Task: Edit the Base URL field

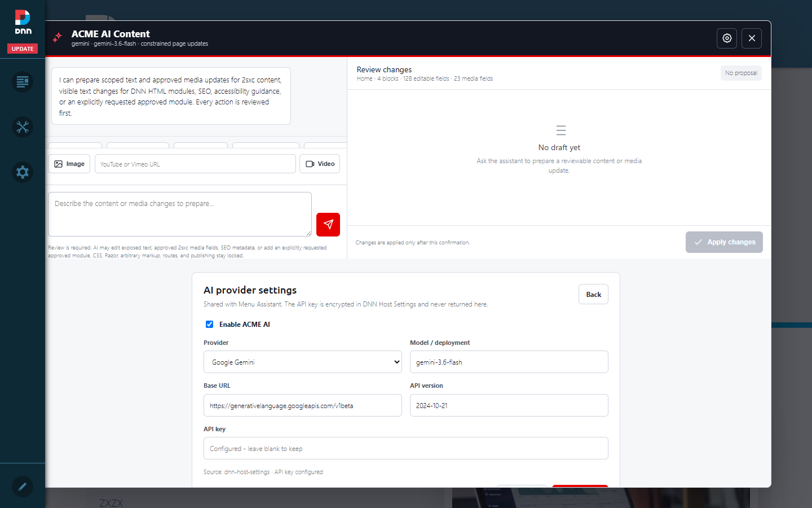Action: pos(303,405)
